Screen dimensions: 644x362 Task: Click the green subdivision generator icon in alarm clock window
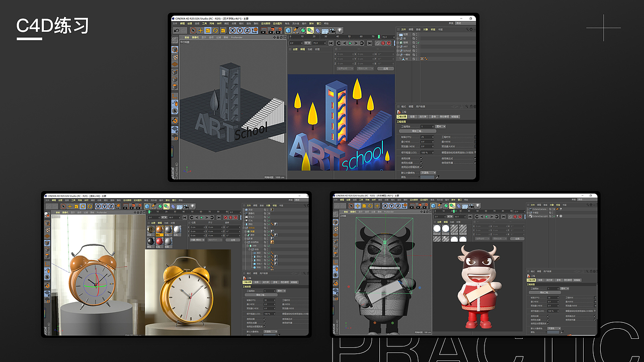tap(159, 206)
